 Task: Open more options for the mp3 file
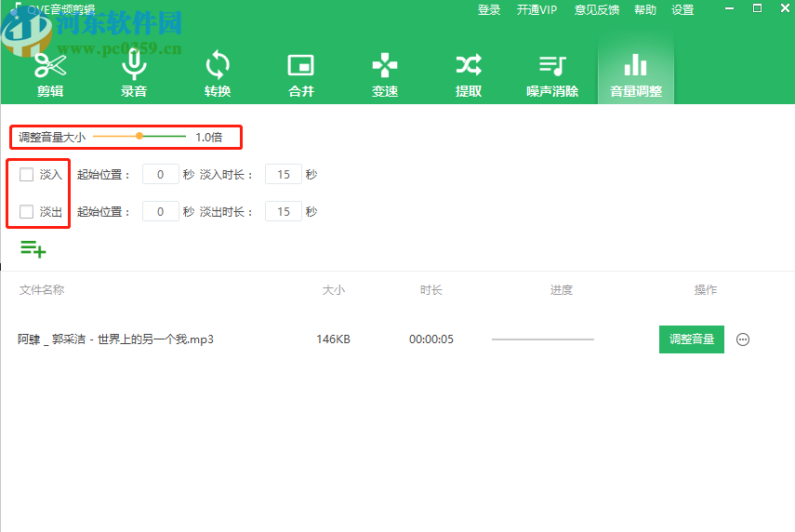click(x=743, y=339)
